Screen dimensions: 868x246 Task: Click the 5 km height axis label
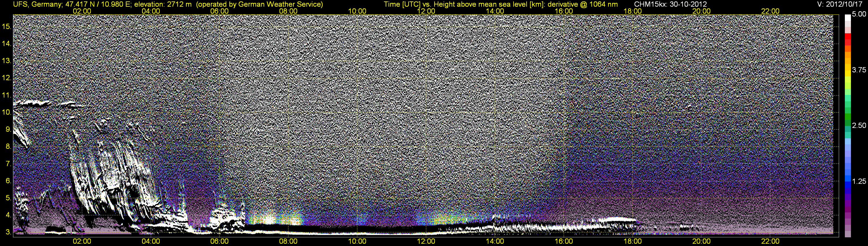pyautogui.click(x=8, y=198)
